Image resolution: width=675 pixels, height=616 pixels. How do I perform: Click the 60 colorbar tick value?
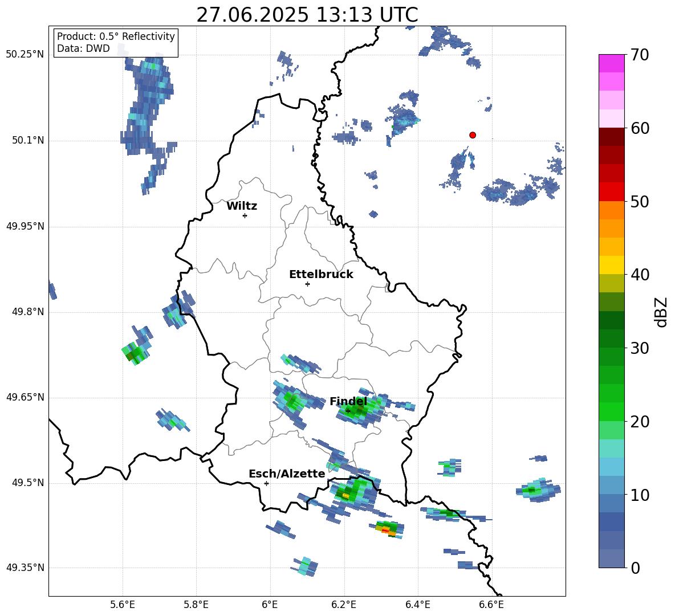pyautogui.click(x=640, y=128)
